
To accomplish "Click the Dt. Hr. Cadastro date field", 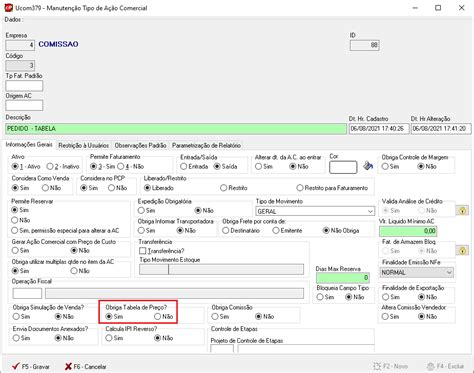I will [x=379, y=129].
